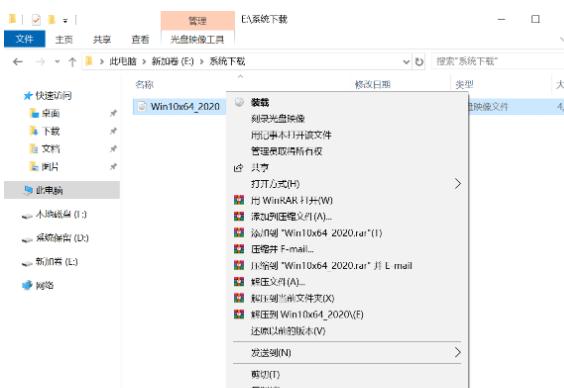
Task: Switch to the 查看 ribbon tab
Action: click(x=140, y=39)
